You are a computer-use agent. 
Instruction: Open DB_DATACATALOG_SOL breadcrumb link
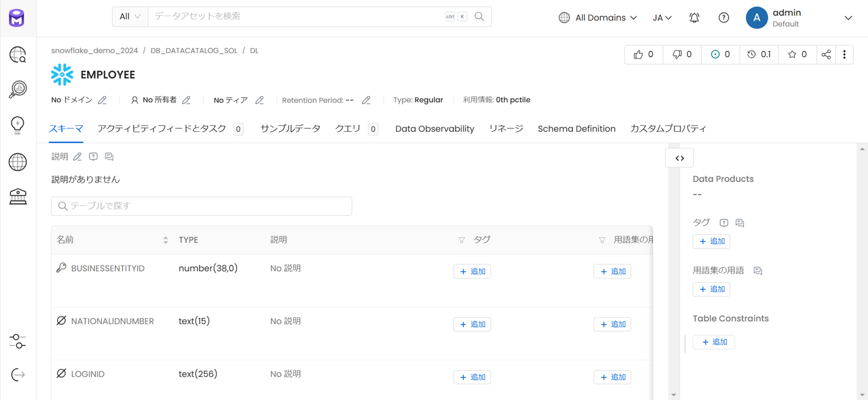pos(194,51)
